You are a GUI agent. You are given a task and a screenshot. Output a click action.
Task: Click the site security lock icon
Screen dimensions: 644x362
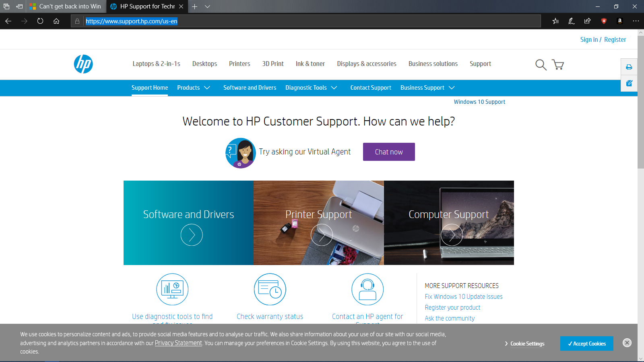point(77,21)
